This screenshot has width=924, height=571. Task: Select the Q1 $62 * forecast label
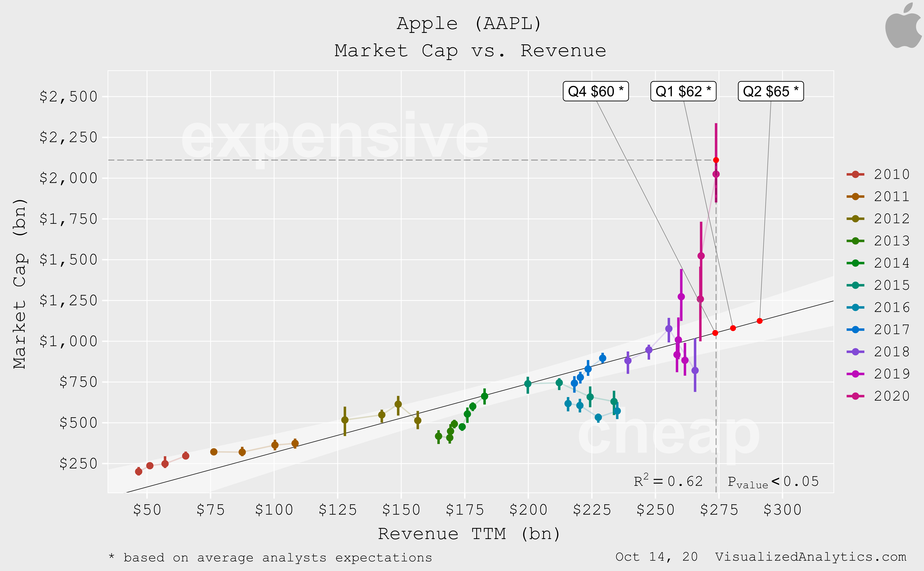[x=683, y=91]
